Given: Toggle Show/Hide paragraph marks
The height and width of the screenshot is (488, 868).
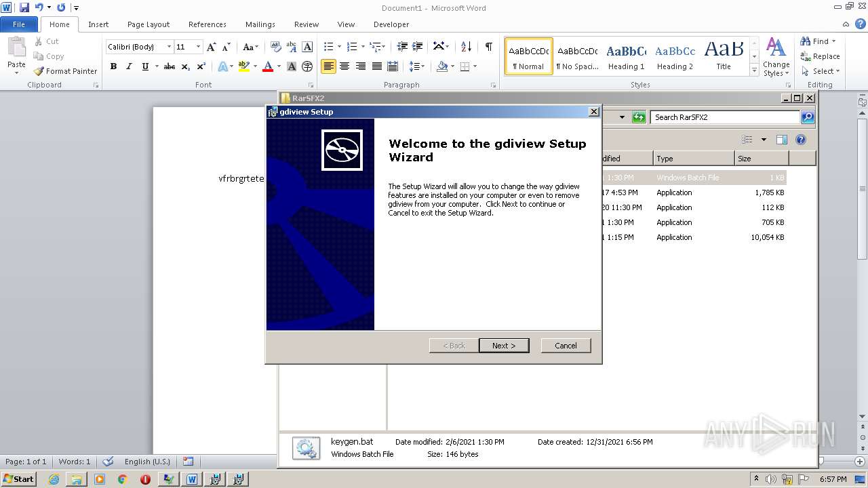Looking at the screenshot, I should [x=488, y=47].
